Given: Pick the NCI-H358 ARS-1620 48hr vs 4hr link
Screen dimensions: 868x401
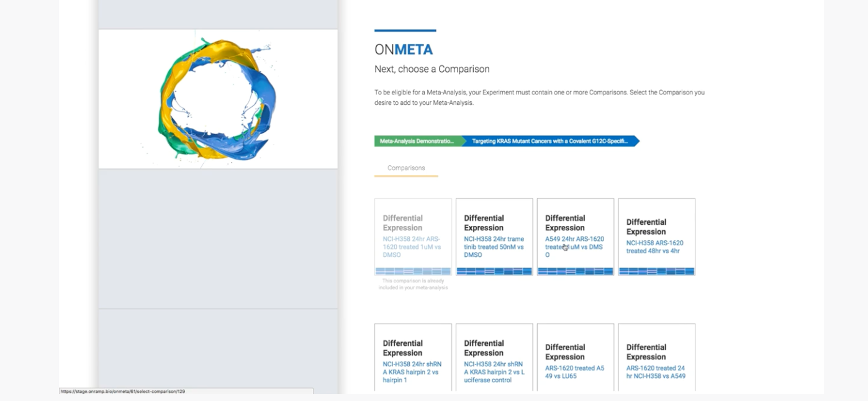Looking at the screenshot, I should (x=654, y=247).
